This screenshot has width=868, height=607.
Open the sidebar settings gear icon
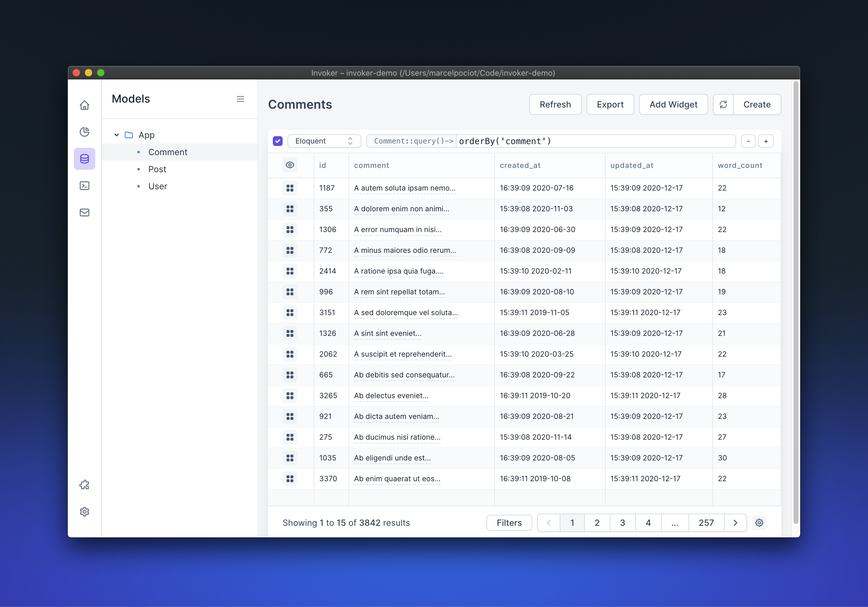(x=84, y=512)
